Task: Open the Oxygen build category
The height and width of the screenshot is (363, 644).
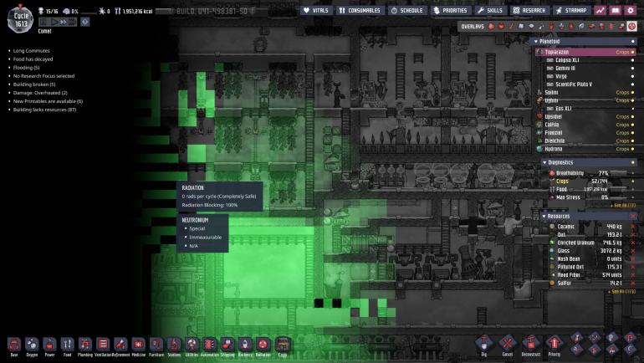Action: click(32, 347)
